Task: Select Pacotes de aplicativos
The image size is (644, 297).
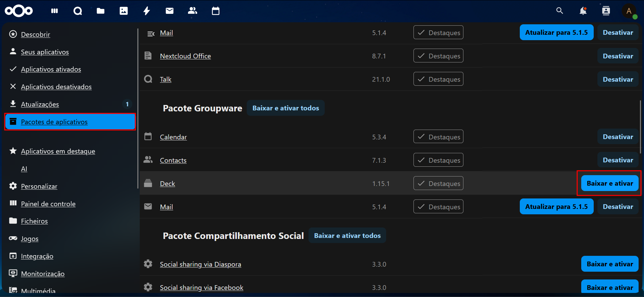Action: pos(71,122)
